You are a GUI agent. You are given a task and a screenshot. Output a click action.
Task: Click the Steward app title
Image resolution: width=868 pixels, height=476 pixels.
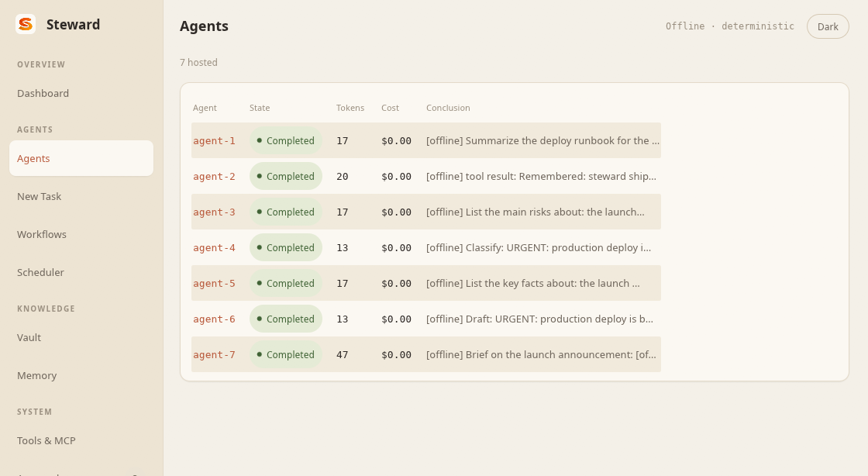point(73,24)
